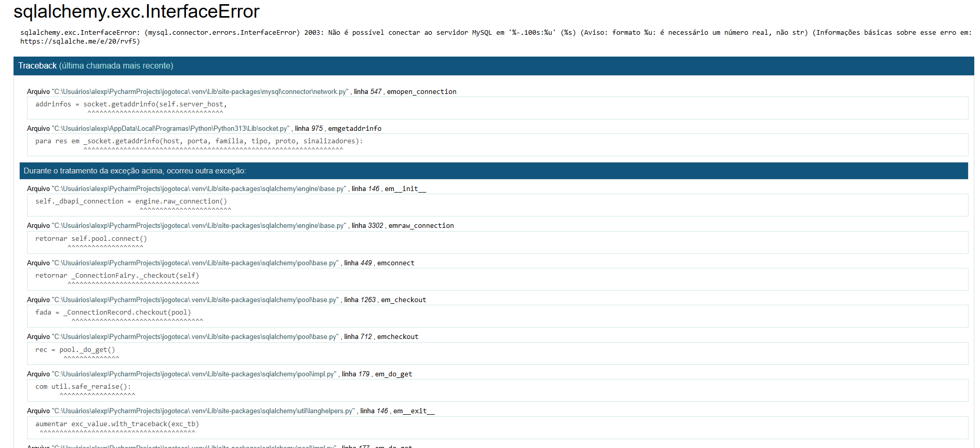This screenshot has width=980, height=448.
Task: Click the 'Durante o tratamento da exceção acima' banner
Action: pos(494,171)
